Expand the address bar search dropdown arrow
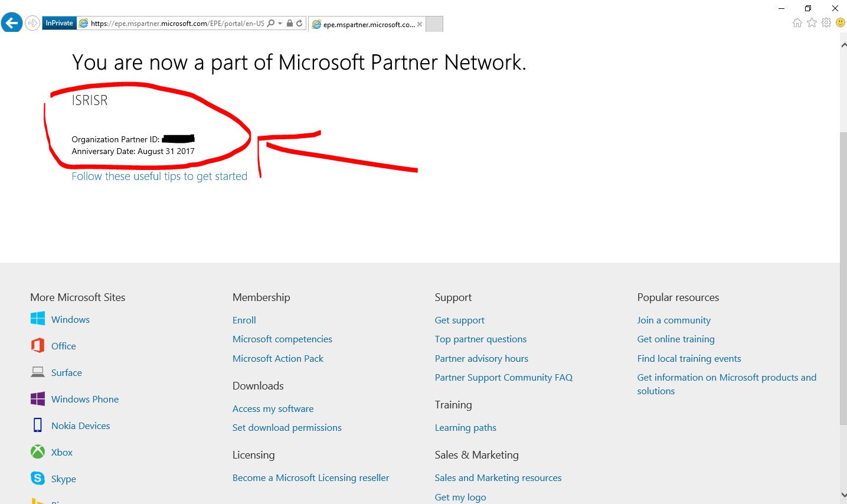This screenshot has height=504, width=847. click(280, 24)
